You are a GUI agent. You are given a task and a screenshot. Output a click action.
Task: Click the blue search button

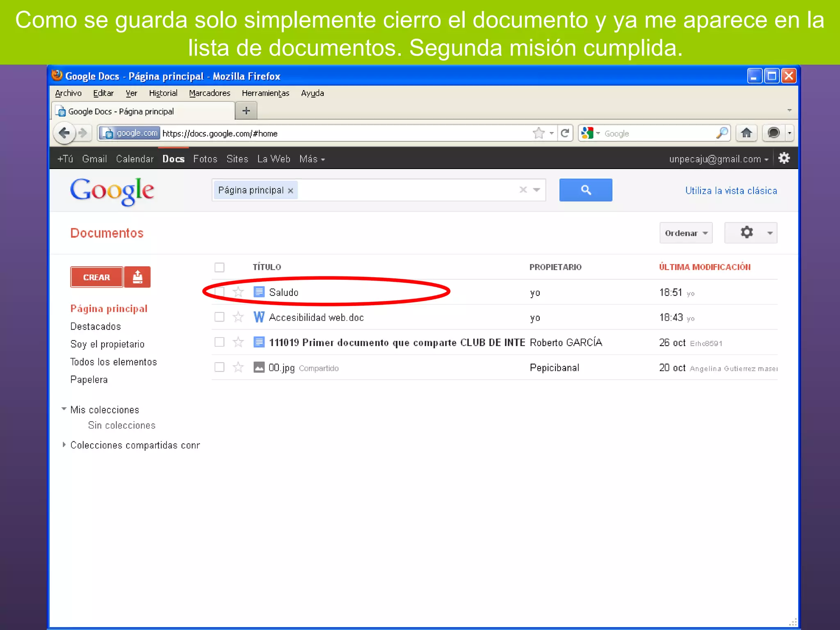click(586, 190)
